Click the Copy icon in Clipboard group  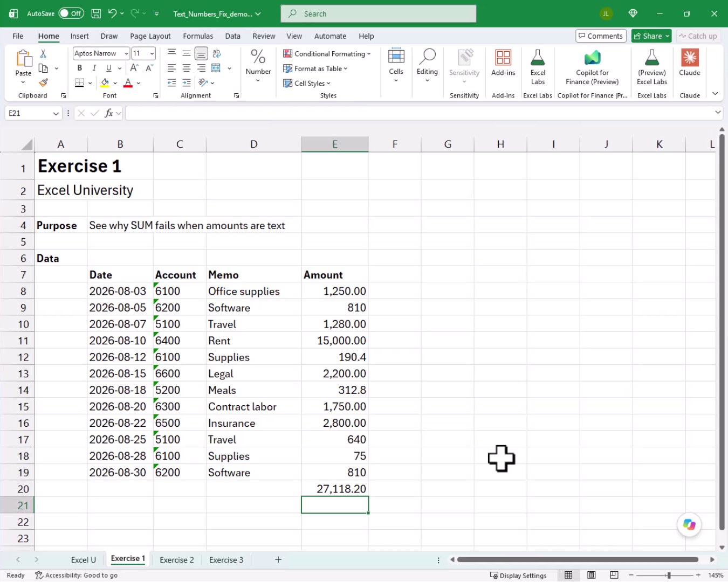(x=44, y=68)
